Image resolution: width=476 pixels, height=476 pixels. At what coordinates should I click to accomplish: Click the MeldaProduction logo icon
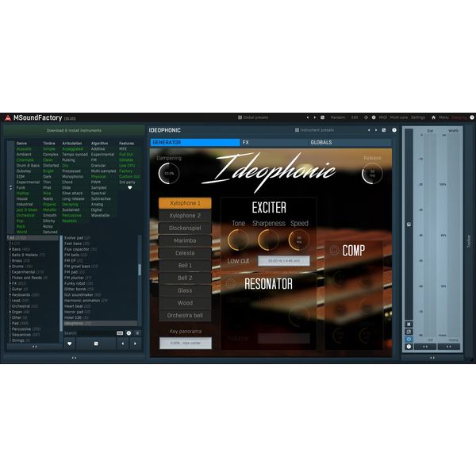[x=8, y=117]
